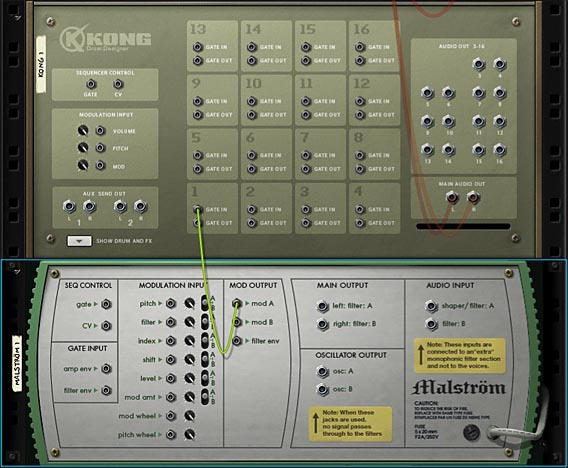Click Malström mod wheel input jack
Viewport: 568px width, 468px height.
click(171, 416)
